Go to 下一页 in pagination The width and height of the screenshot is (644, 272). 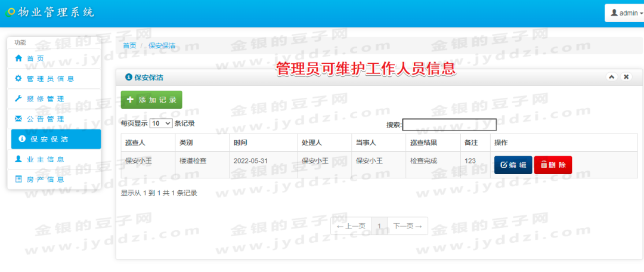407,226
